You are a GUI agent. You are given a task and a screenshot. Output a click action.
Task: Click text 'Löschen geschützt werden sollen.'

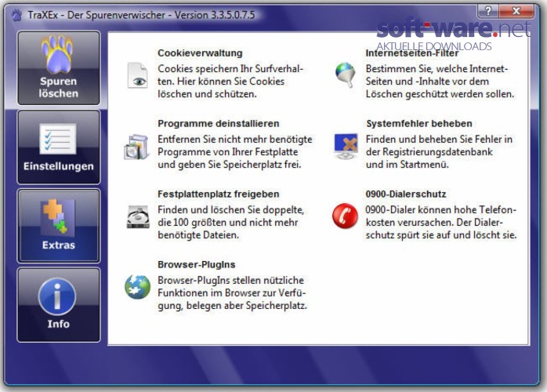click(440, 94)
